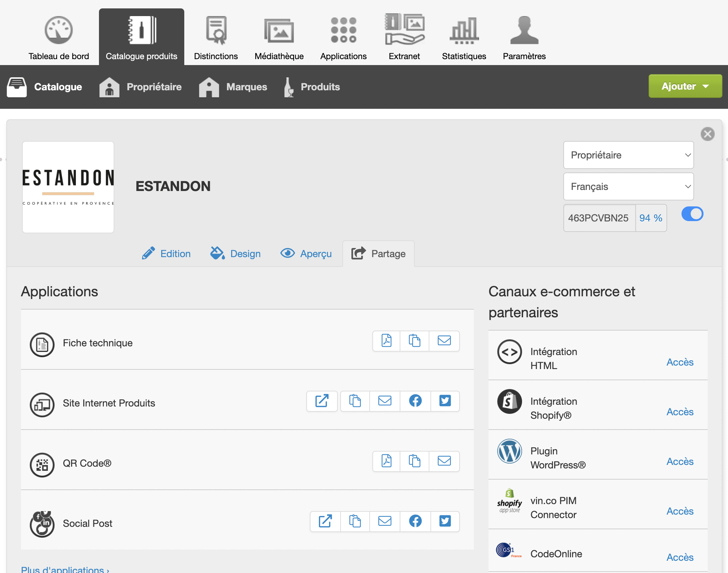Viewport: 728px width, 573px height.
Task: Share Site Internet Produits on Facebook
Action: tap(415, 401)
